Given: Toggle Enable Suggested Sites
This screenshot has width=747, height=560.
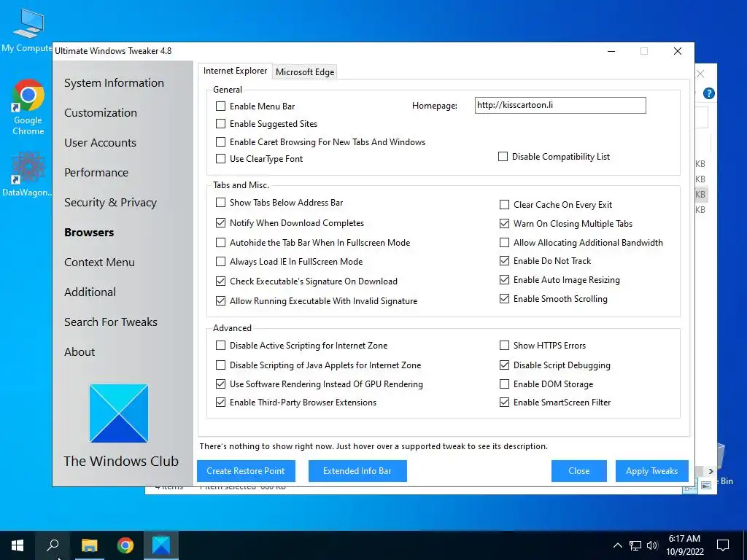Looking at the screenshot, I should (x=220, y=124).
